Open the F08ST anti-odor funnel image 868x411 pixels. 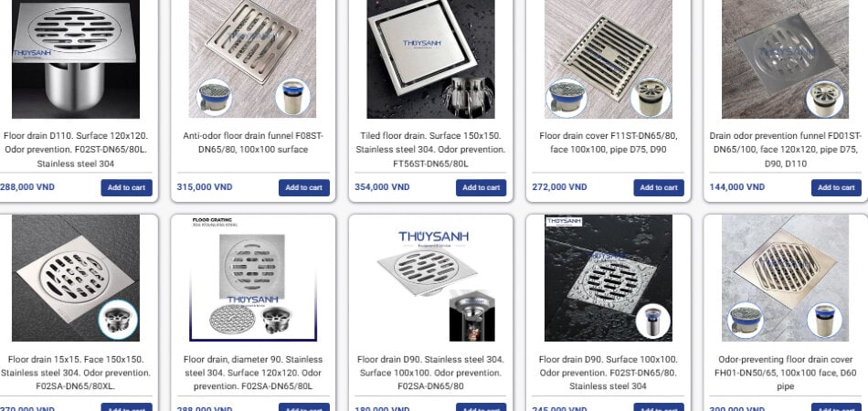pos(252,58)
